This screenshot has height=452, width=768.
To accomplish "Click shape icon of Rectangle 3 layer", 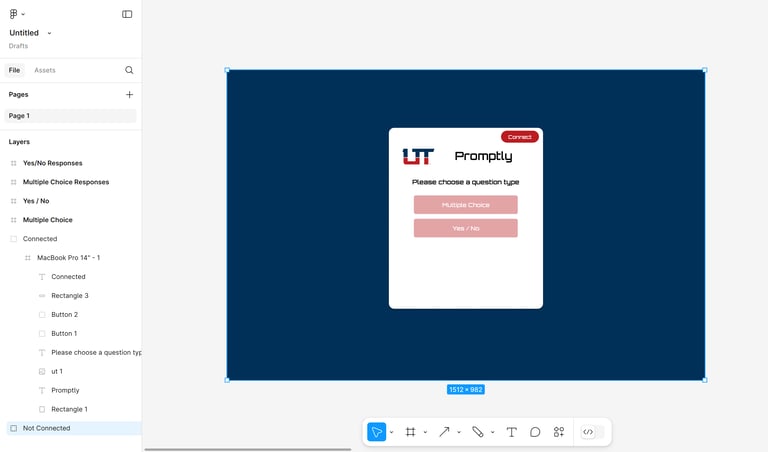I will pyautogui.click(x=42, y=296).
